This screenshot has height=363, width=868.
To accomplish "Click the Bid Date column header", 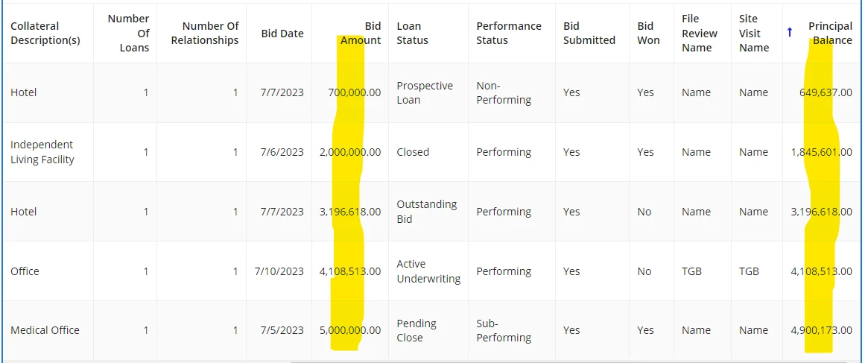I will (282, 34).
